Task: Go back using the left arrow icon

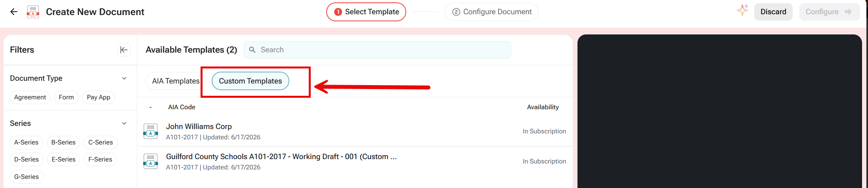Action: (x=14, y=12)
